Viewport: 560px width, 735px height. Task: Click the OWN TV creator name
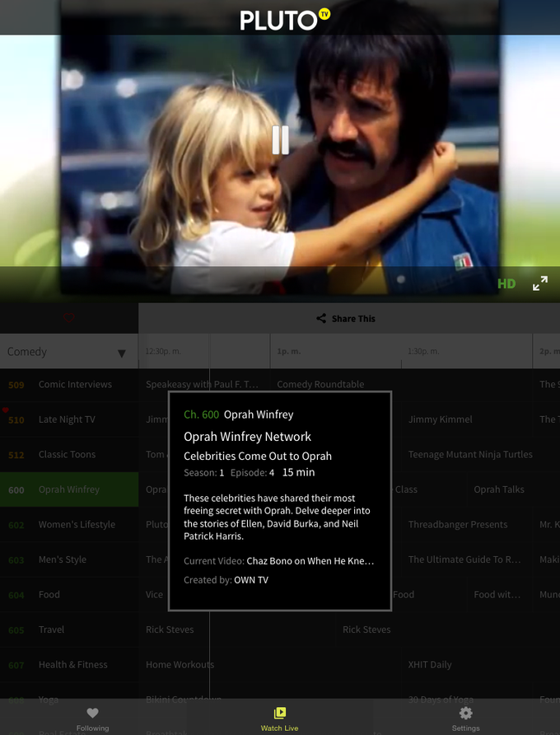[x=251, y=580]
